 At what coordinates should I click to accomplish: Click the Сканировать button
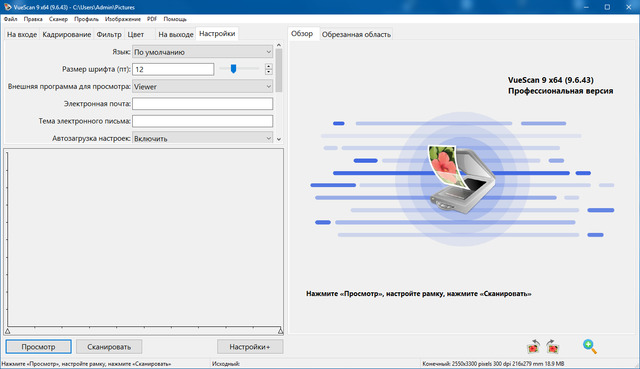[x=109, y=347]
